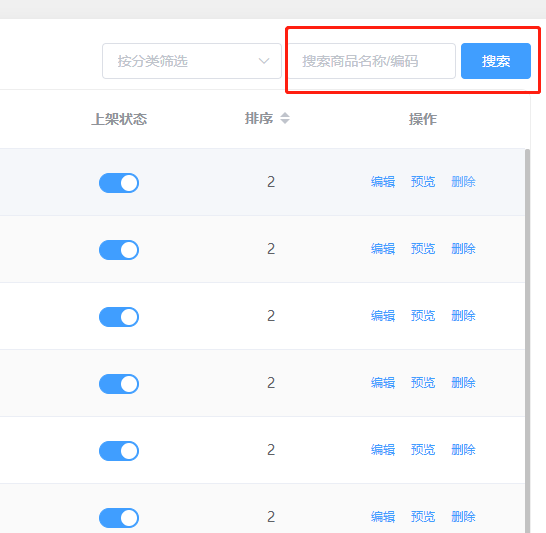The image size is (546, 533).
Task: Click 预览 link in first row
Action: click(x=423, y=182)
